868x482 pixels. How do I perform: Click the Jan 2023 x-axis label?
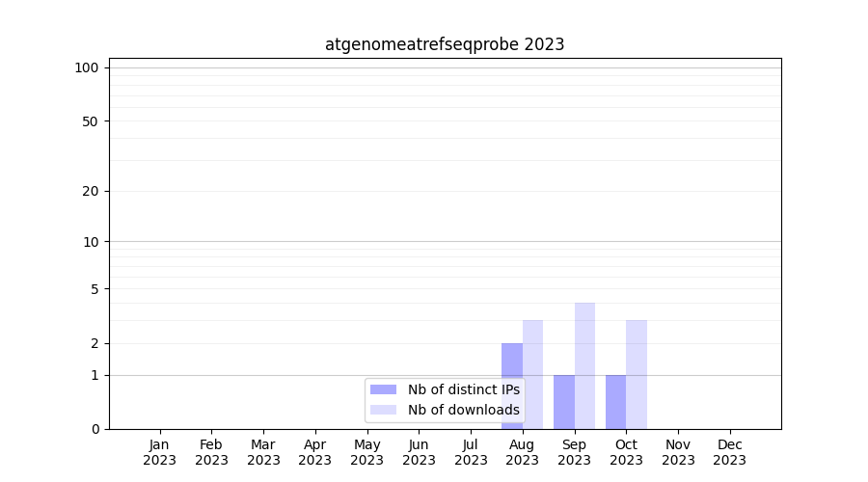[x=159, y=452]
